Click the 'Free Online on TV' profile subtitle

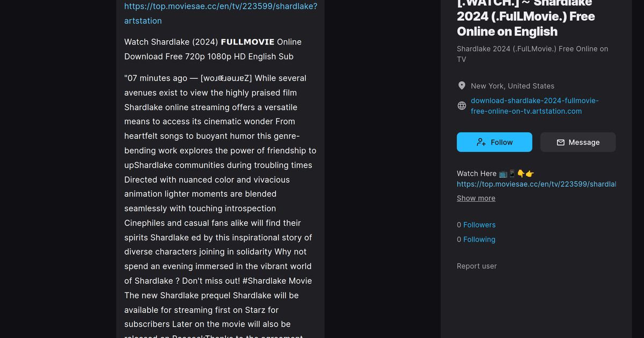click(532, 54)
